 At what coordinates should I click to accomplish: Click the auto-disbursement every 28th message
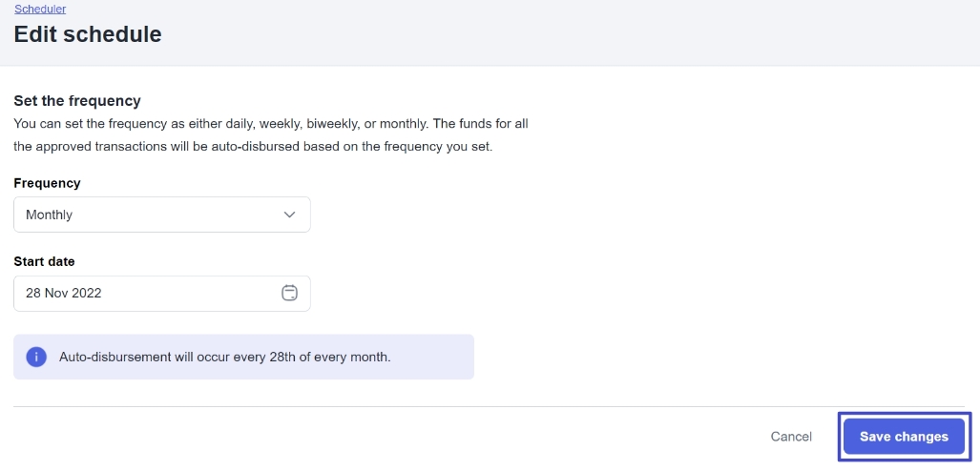coord(225,357)
